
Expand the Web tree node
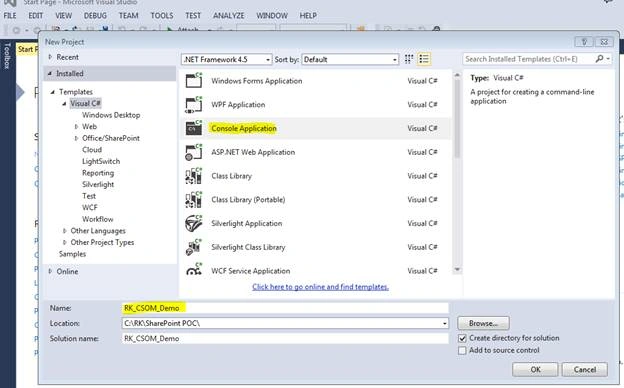76,127
